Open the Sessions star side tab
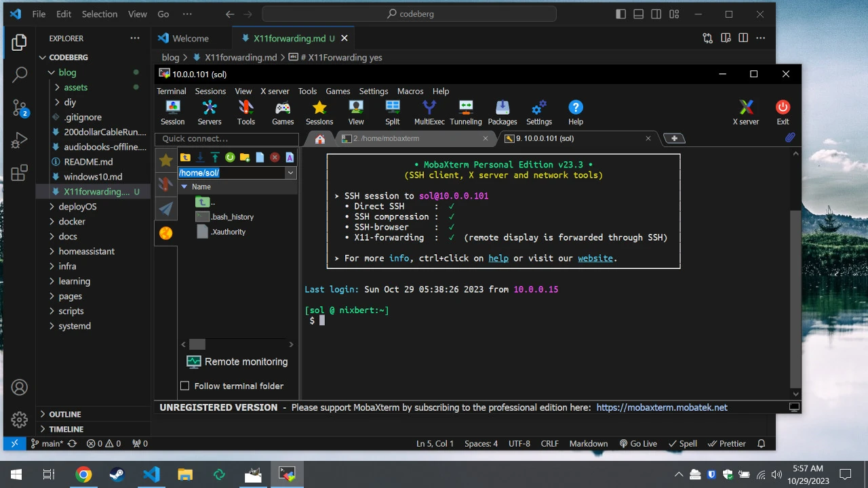This screenshot has height=488, width=868. pos(165,160)
